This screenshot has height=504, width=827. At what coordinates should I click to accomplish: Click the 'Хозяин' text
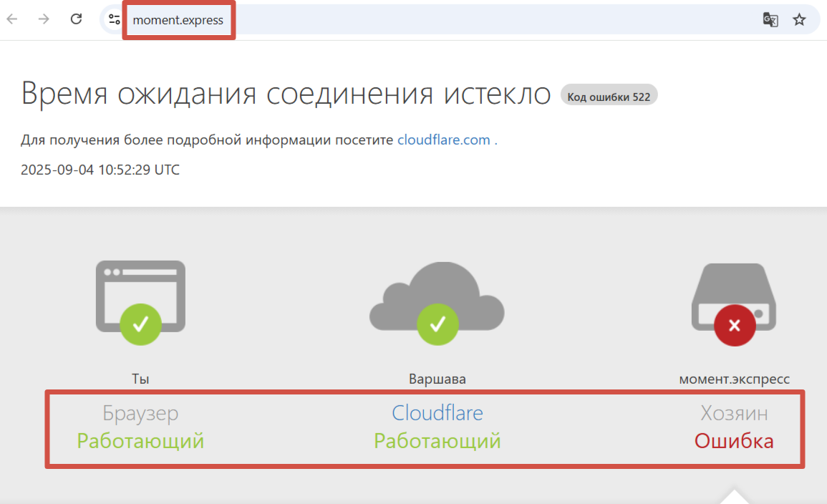pyautogui.click(x=734, y=413)
